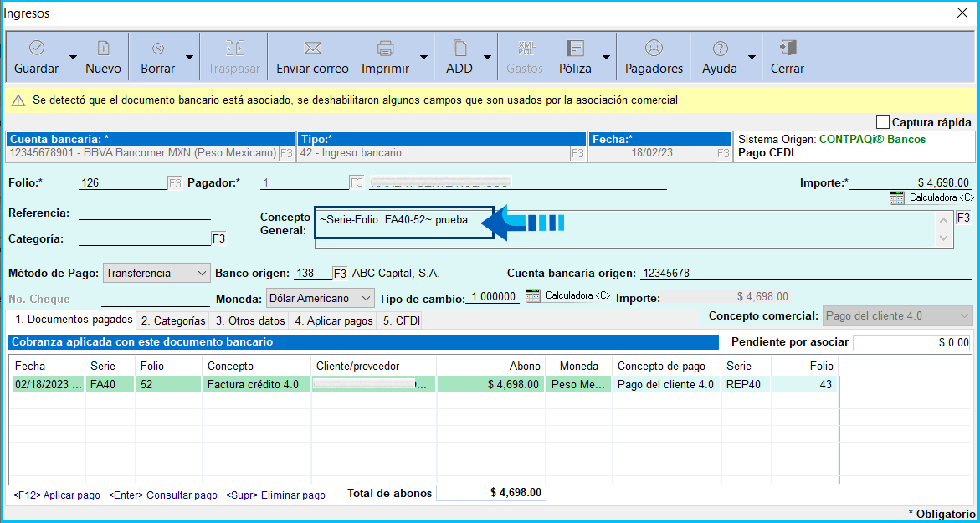Switch to the 2. Categorías tab
Screen dimensions: 980x523
[x=173, y=320]
